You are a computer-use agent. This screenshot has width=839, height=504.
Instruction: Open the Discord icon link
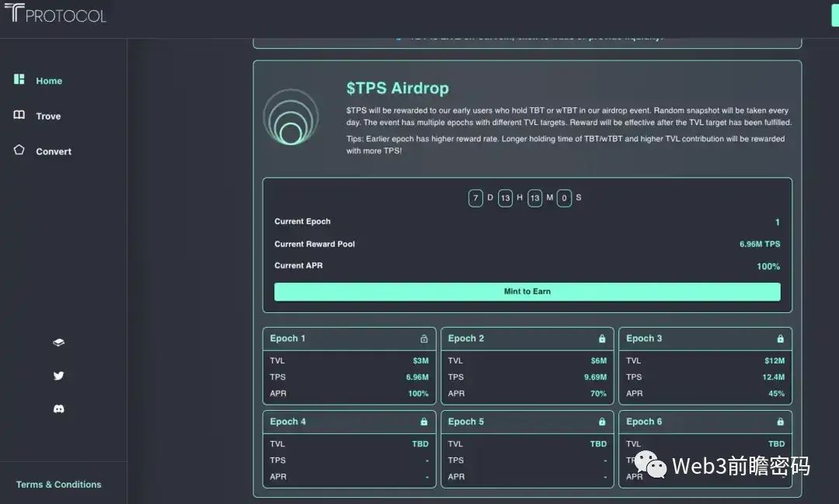coord(58,408)
